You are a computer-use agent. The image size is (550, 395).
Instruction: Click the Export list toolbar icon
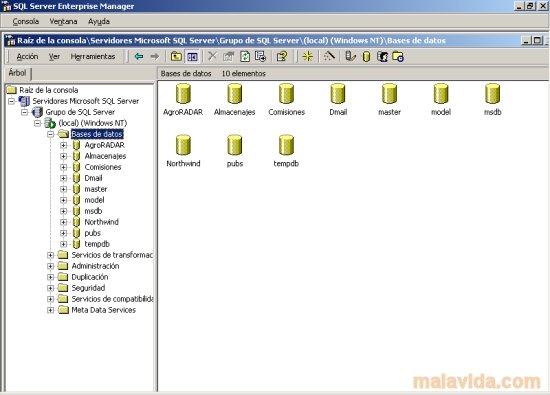(261, 56)
